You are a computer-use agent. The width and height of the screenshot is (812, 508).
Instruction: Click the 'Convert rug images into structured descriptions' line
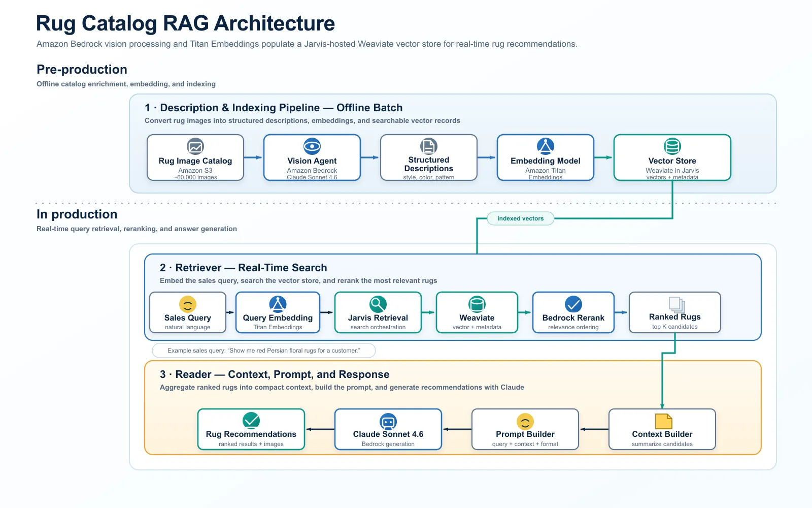302,121
